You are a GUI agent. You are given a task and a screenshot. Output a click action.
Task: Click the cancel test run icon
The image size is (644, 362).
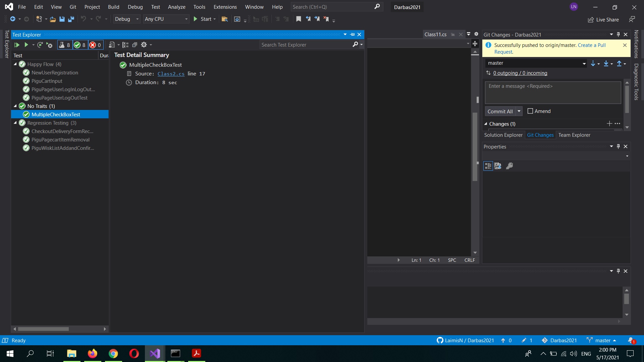click(x=49, y=45)
